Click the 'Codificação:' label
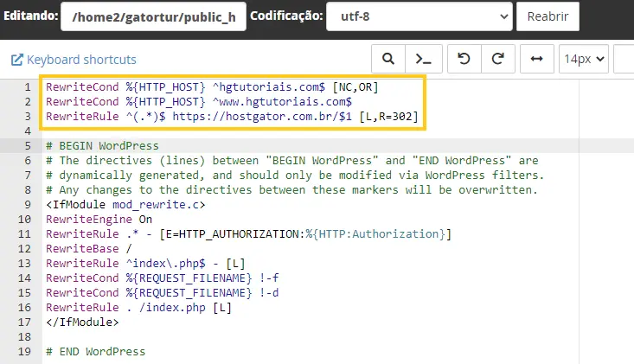The image size is (634, 364). pyautogui.click(x=286, y=16)
